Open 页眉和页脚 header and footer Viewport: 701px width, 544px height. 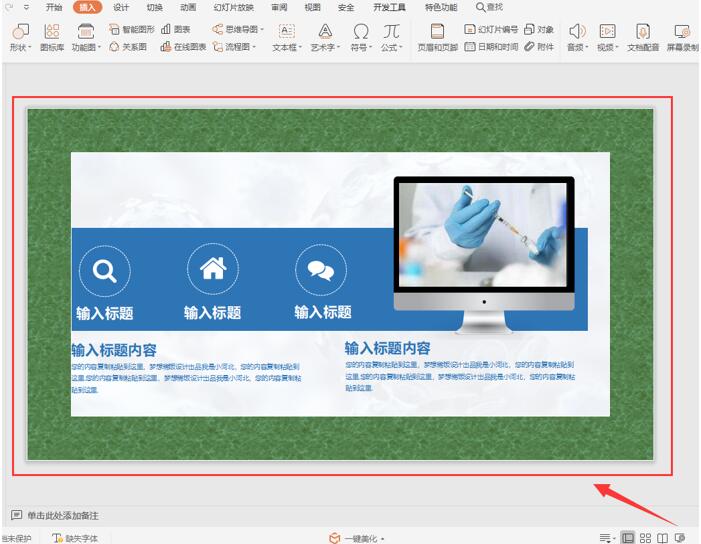(x=437, y=38)
